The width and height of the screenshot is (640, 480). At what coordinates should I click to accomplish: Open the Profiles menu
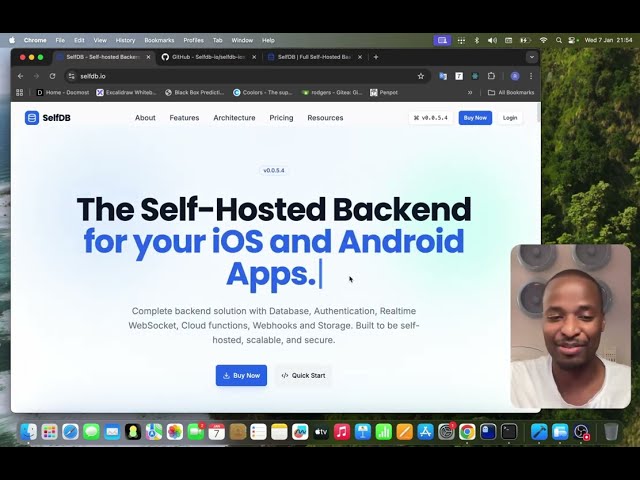pos(193,40)
